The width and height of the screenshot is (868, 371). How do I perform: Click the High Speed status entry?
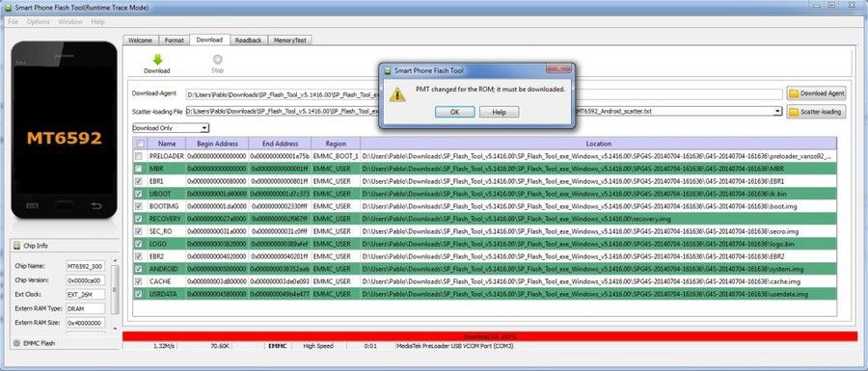318,346
